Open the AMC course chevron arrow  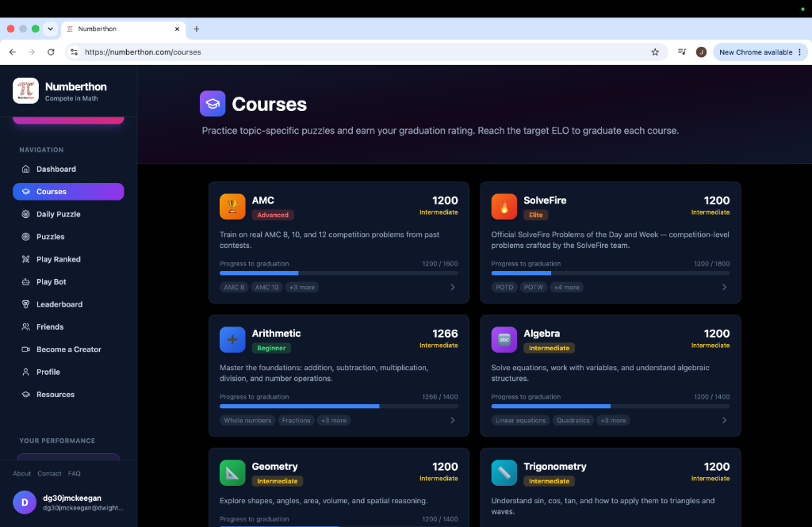pos(453,288)
